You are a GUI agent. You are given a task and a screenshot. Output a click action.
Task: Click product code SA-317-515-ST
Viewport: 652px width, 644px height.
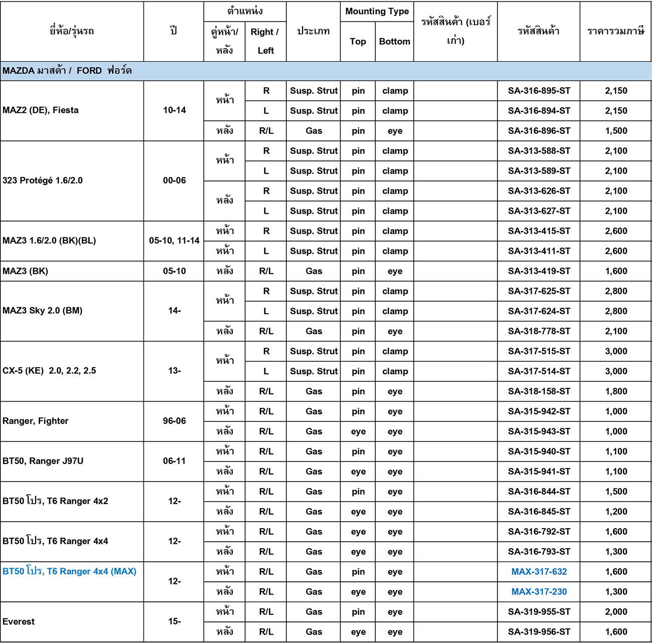click(x=539, y=352)
